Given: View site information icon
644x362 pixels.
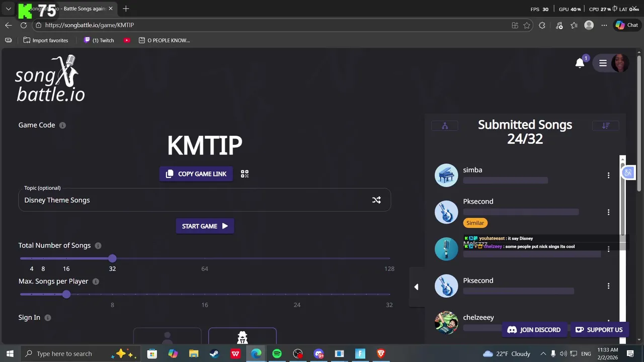Looking at the screenshot, I should click(x=39, y=25).
